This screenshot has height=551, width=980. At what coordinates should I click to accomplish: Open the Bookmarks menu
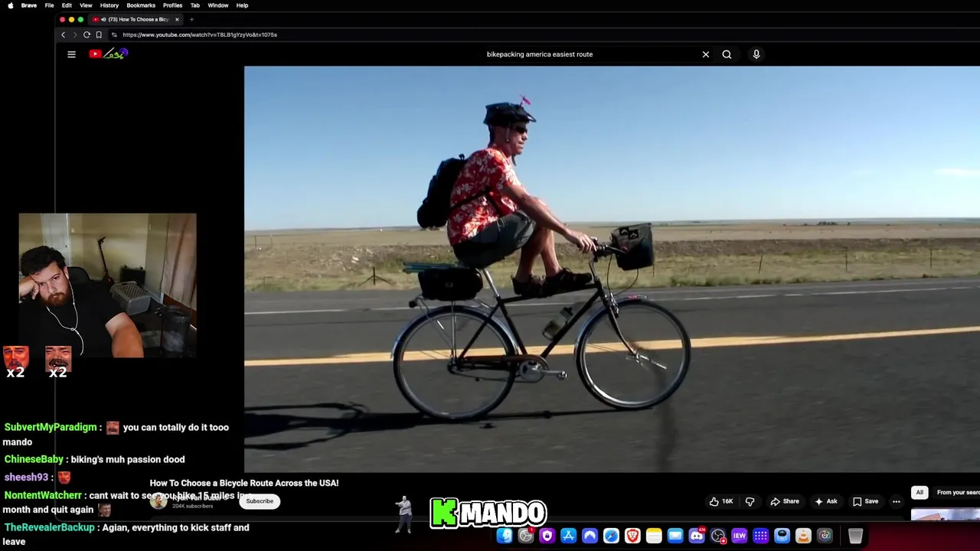141,5
